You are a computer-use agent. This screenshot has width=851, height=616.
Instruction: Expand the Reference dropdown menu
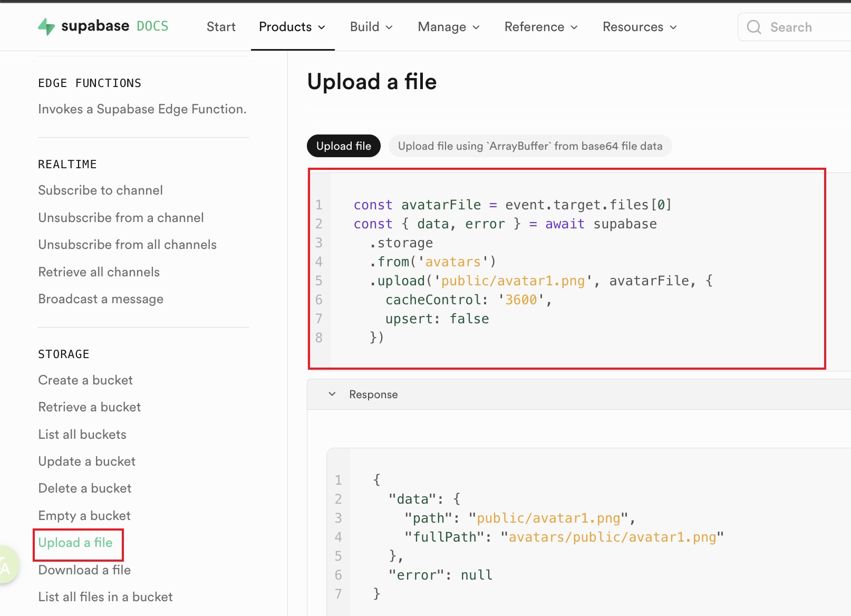pyautogui.click(x=541, y=27)
